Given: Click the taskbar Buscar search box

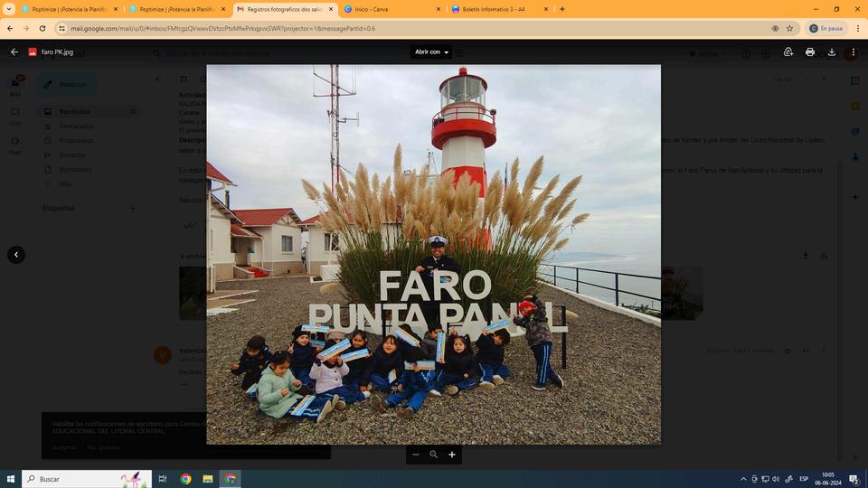Looking at the screenshot, I should pos(87,479).
